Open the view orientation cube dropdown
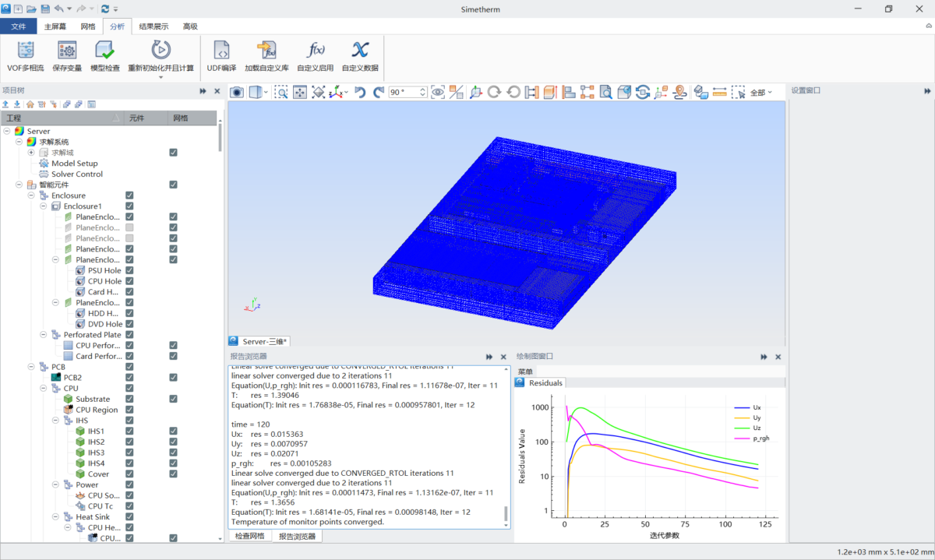935x560 pixels. point(266,92)
